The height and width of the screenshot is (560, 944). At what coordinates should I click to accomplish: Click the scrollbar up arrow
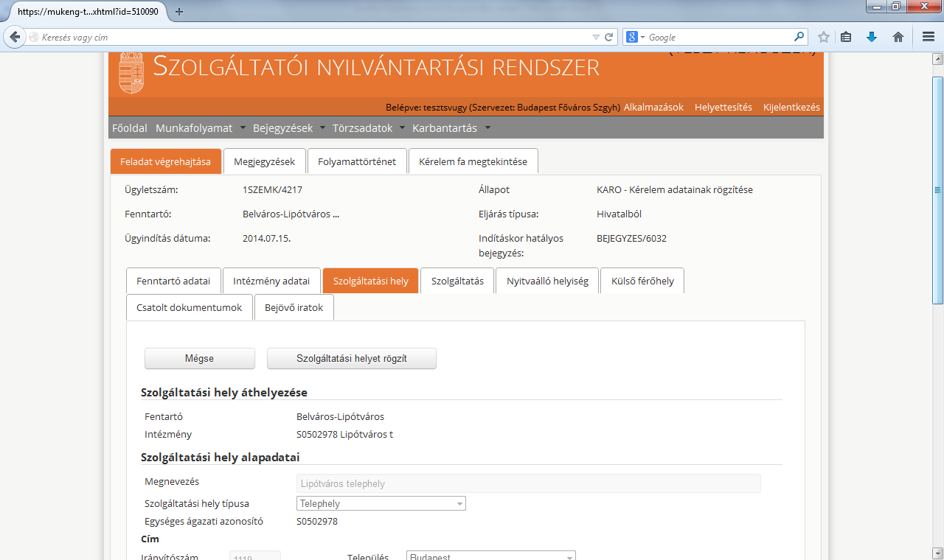point(937,59)
